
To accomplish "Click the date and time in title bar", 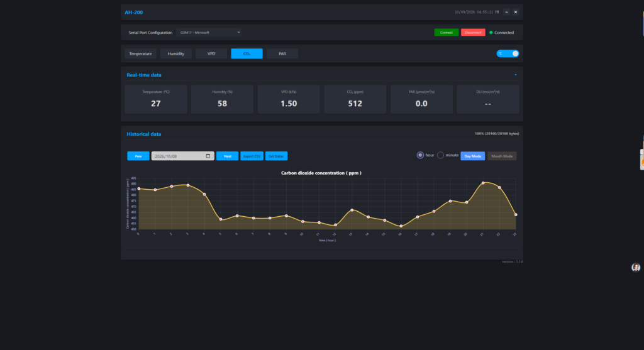I will 477,13.
